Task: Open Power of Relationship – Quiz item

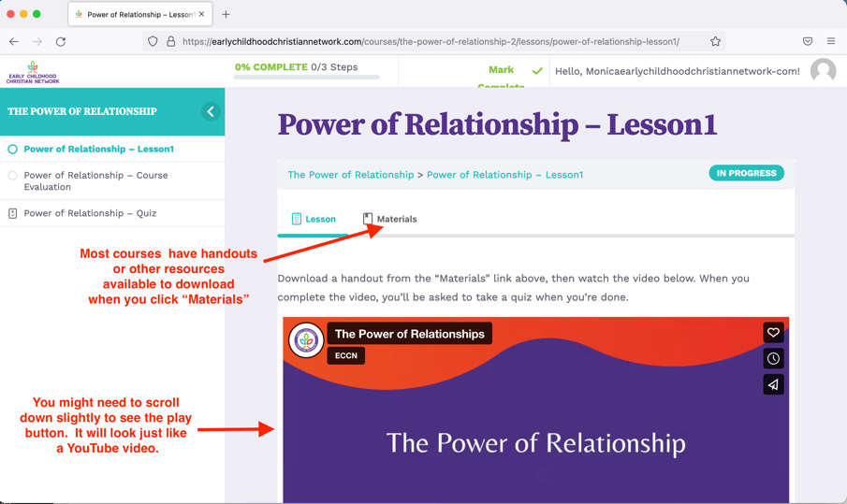Action: click(90, 213)
